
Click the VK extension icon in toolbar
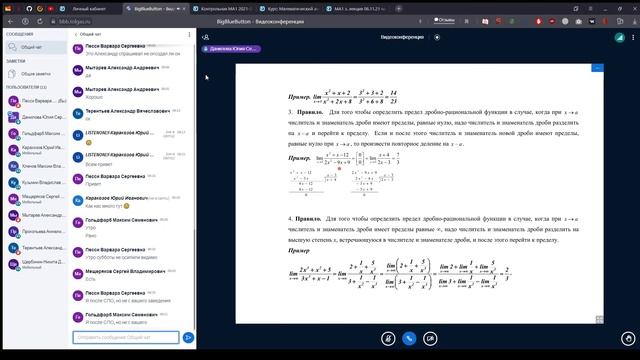pyautogui.click(x=592, y=21)
